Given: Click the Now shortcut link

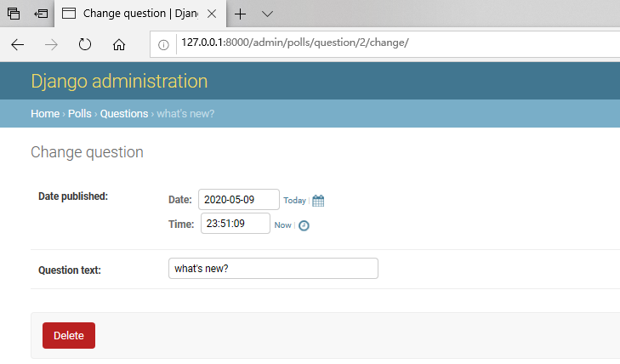Looking at the screenshot, I should click(x=282, y=225).
